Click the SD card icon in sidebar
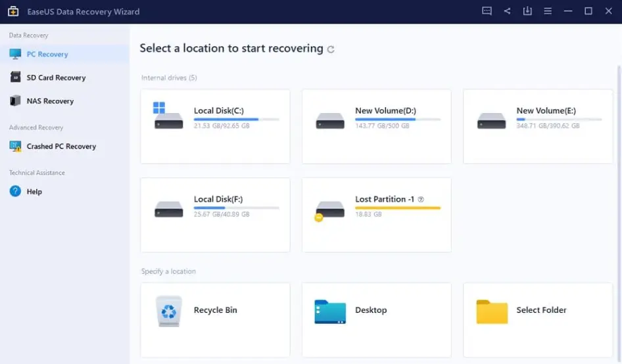 (x=15, y=77)
